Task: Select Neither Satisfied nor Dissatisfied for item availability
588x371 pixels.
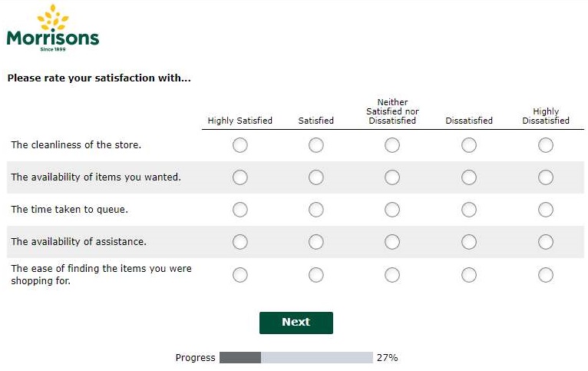Action: [392, 177]
